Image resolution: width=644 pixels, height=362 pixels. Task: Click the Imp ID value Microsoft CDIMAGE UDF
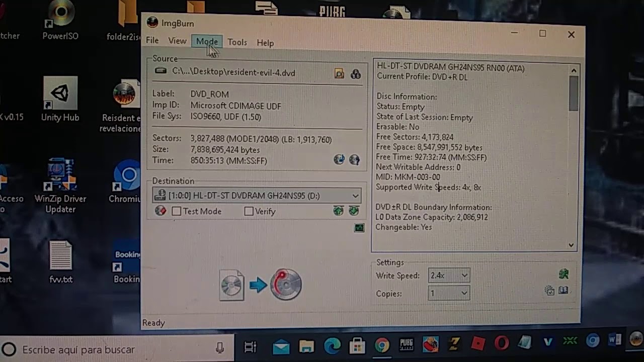tap(235, 106)
